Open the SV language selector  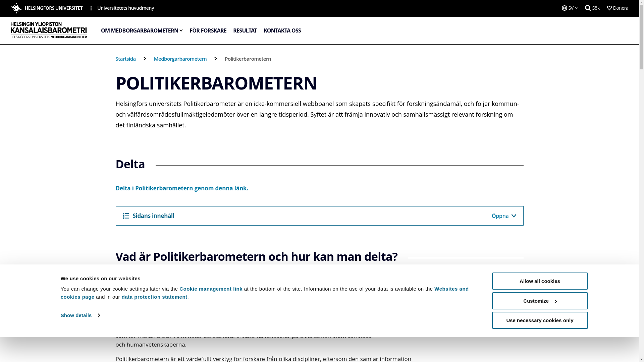pos(570,8)
